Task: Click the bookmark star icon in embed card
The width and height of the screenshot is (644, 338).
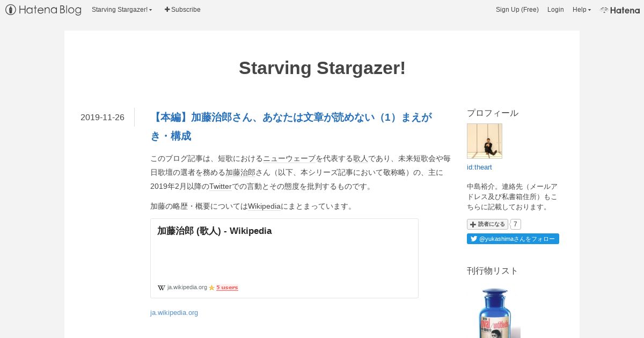Action: click(211, 288)
